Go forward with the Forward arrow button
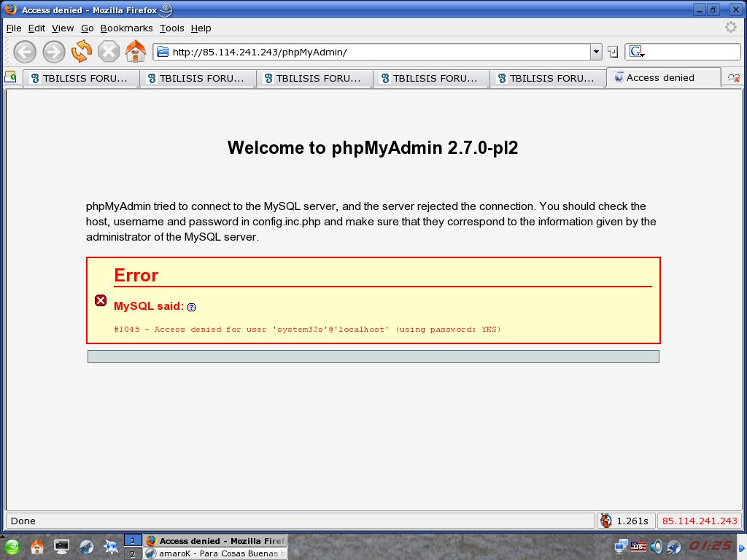This screenshot has height=560, width=747. pos(54,52)
